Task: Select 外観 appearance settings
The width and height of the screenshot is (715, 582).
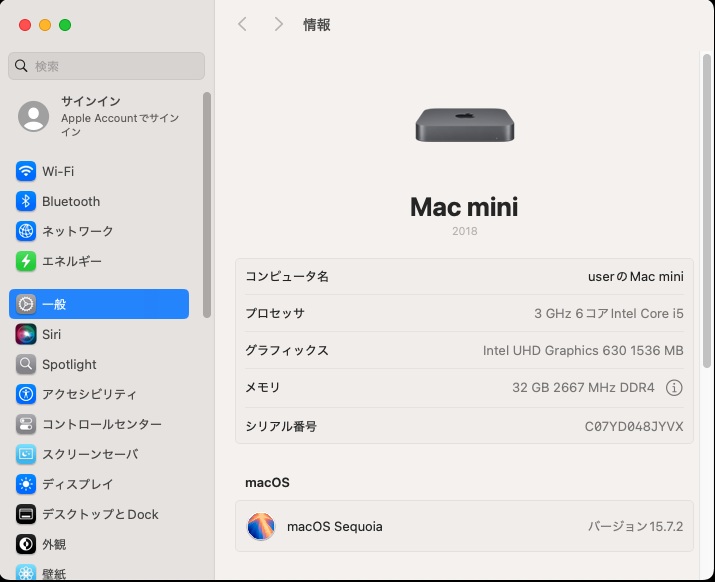Action: pyautogui.click(x=54, y=544)
